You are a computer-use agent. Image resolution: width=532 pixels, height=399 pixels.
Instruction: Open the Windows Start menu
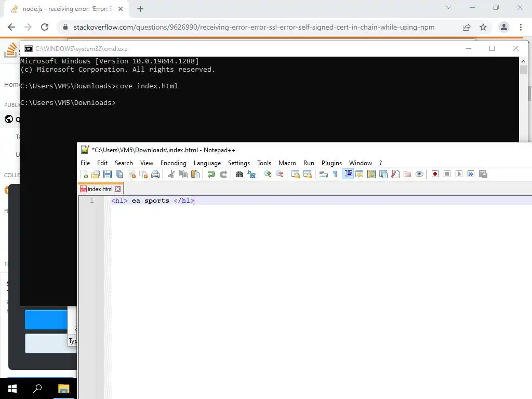coord(12,389)
